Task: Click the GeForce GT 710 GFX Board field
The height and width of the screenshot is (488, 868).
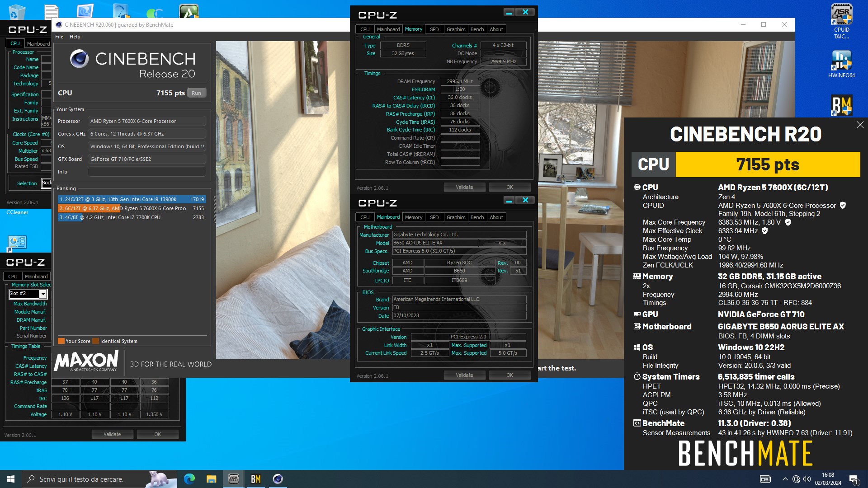Action: [147, 159]
